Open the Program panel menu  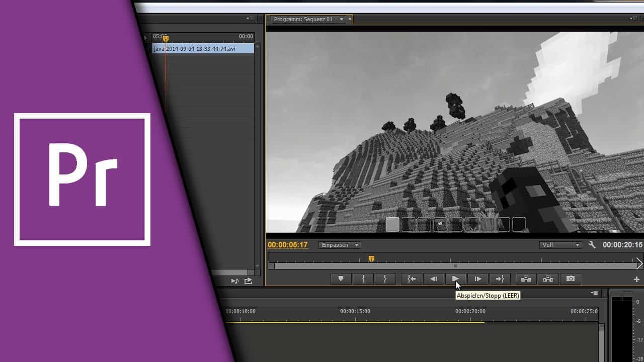(x=633, y=19)
